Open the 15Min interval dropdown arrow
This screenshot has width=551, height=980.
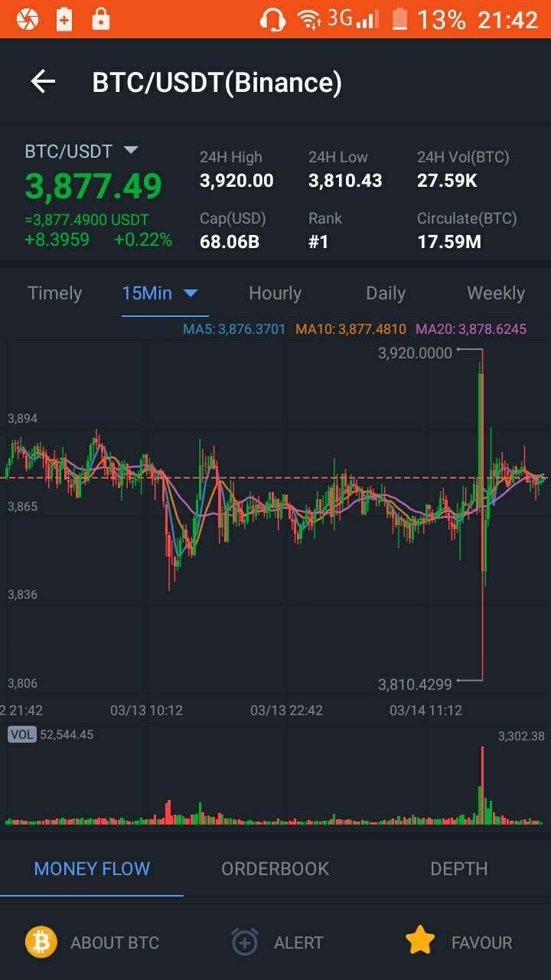click(191, 293)
